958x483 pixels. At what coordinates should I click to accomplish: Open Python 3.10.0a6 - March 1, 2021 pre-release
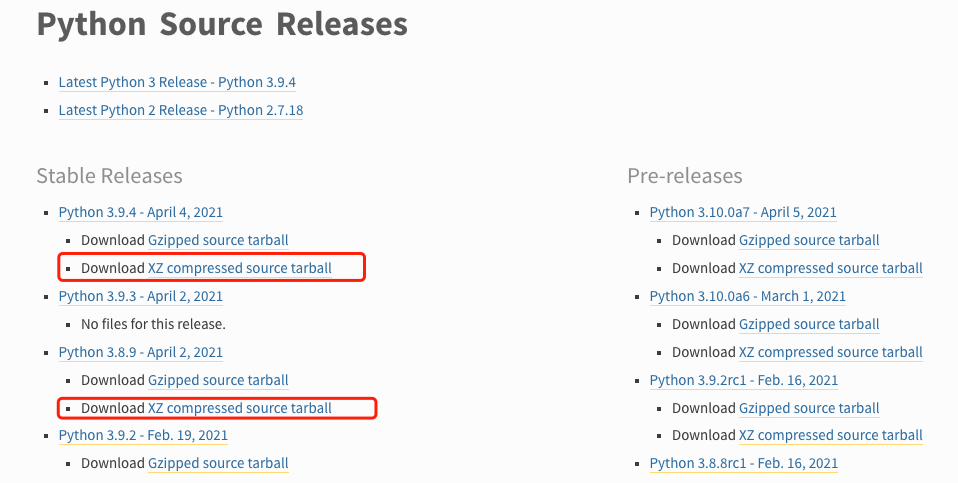[747, 296]
